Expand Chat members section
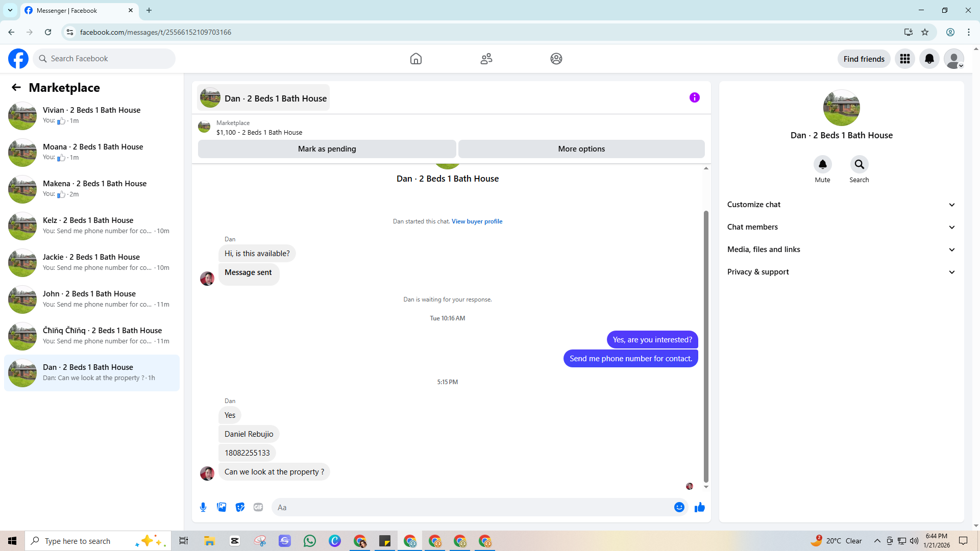 tap(841, 227)
